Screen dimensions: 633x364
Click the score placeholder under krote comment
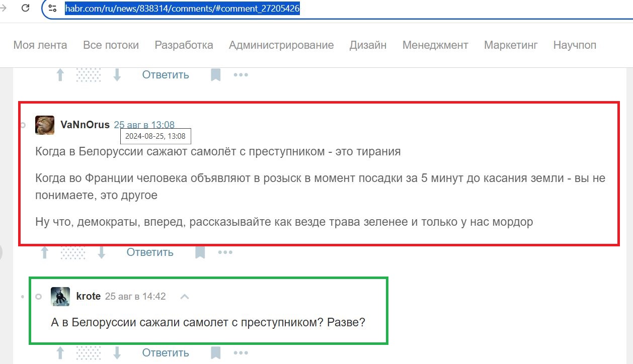coord(89,353)
